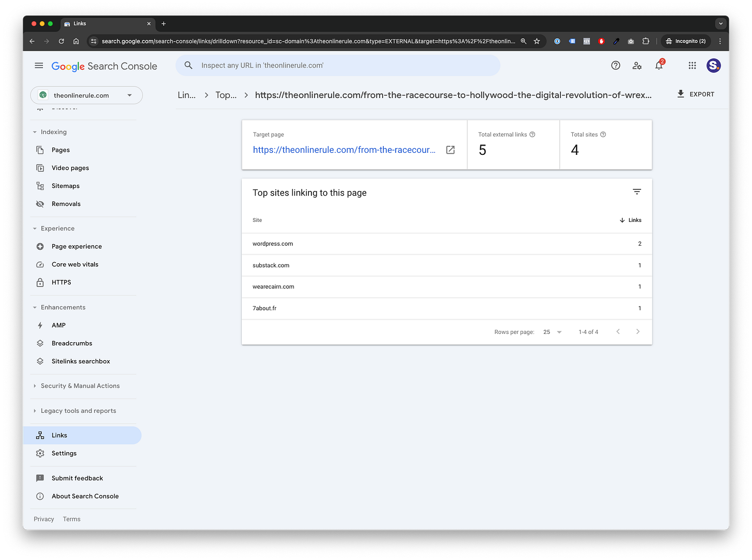The height and width of the screenshot is (560, 752).
Task: Click the search magnifier icon in the URL inspector
Action: (x=189, y=66)
